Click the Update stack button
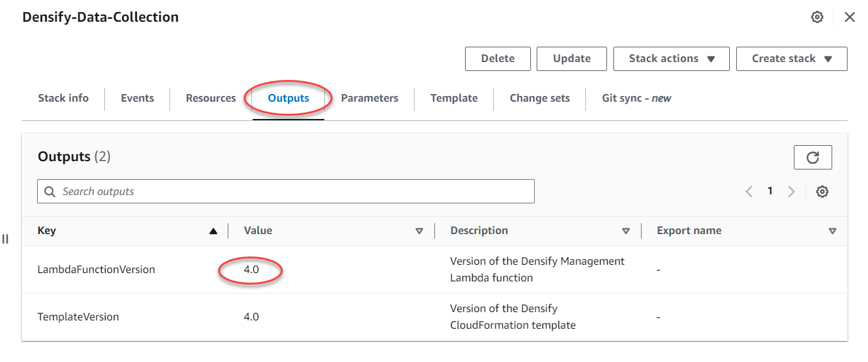This screenshot has height=362, width=868. coord(572,58)
